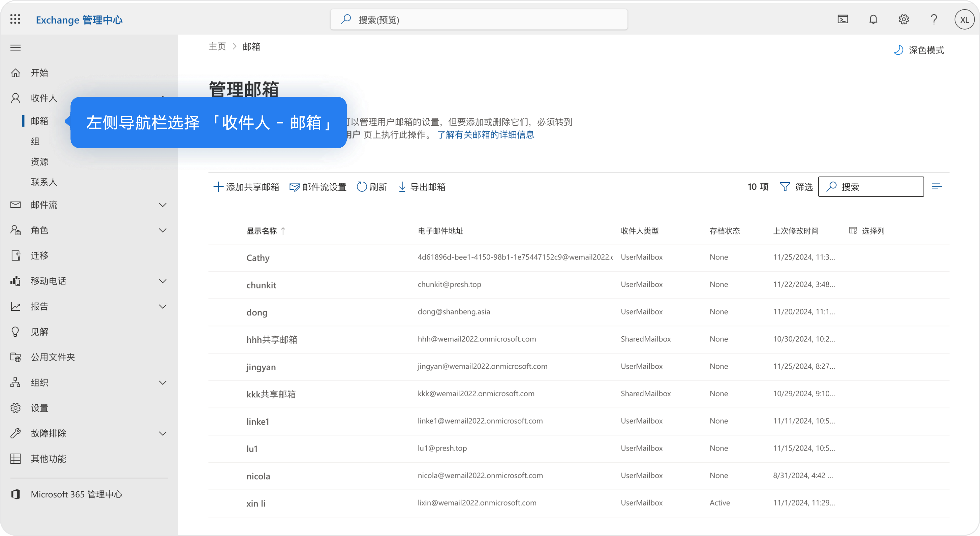This screenshot has width=980, height=536.
Task: Refresh the mailbox list
Action: point(372,187)
